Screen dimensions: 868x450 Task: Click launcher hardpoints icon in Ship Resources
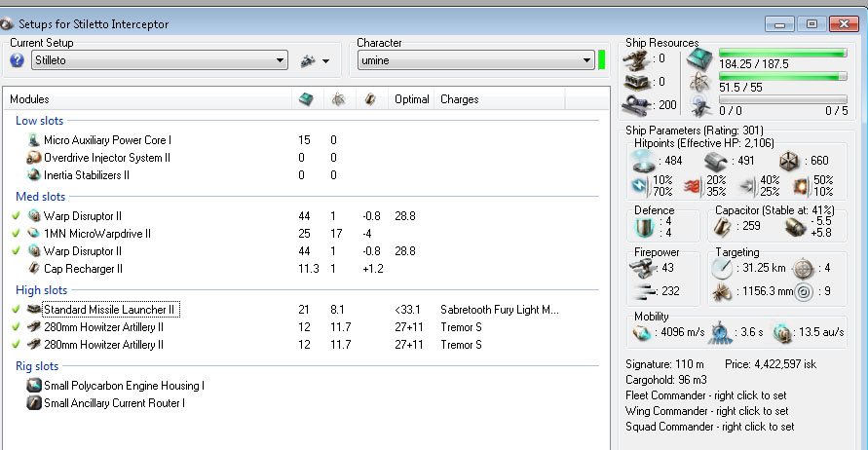coord(636,82)
